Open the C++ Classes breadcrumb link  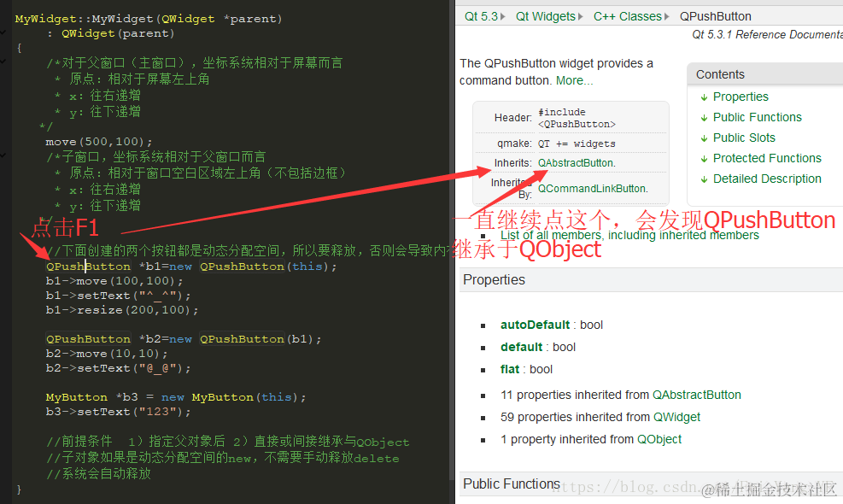(x=628, y=16)
